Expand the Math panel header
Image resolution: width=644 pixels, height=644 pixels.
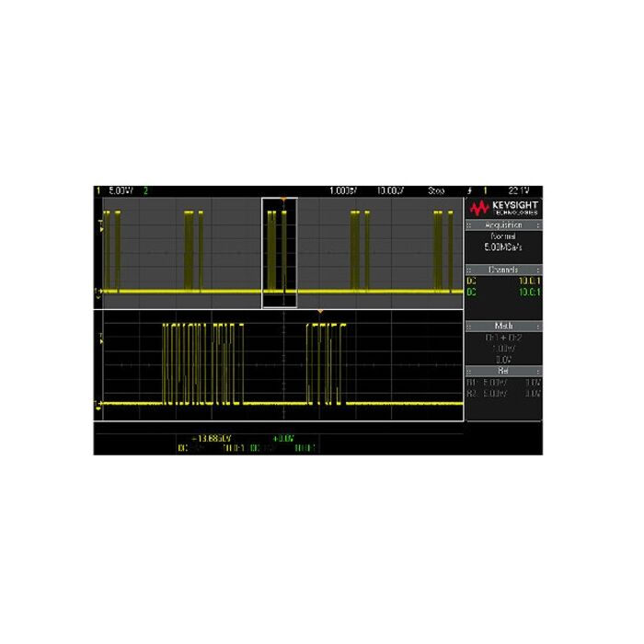pos(503,327)
